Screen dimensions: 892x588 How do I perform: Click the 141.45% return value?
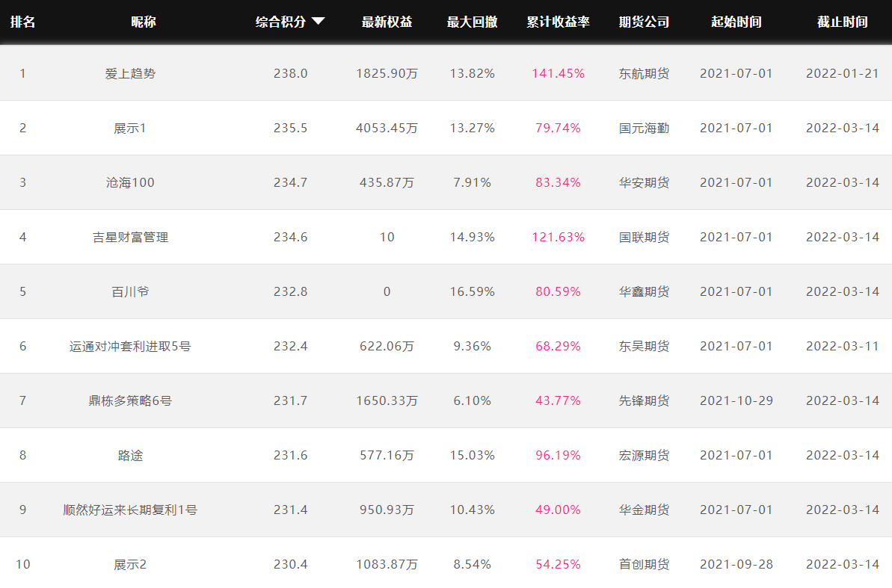[558, 73]
